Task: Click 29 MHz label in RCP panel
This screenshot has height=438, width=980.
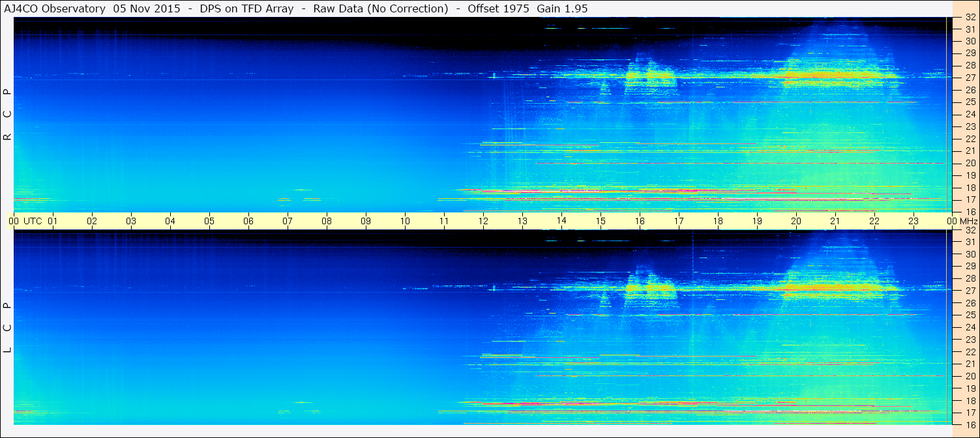Action: pos(970,53)
